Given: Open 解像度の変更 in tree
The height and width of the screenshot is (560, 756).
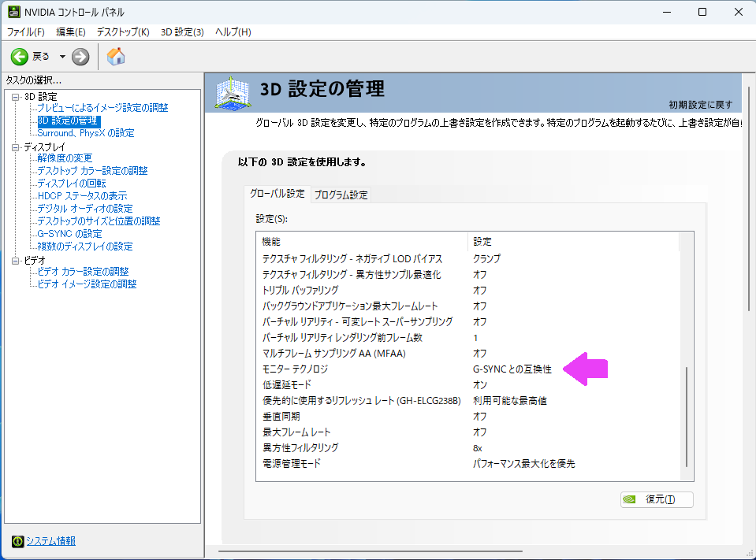Looking at the screenshot, I should [x=65, y=158].
